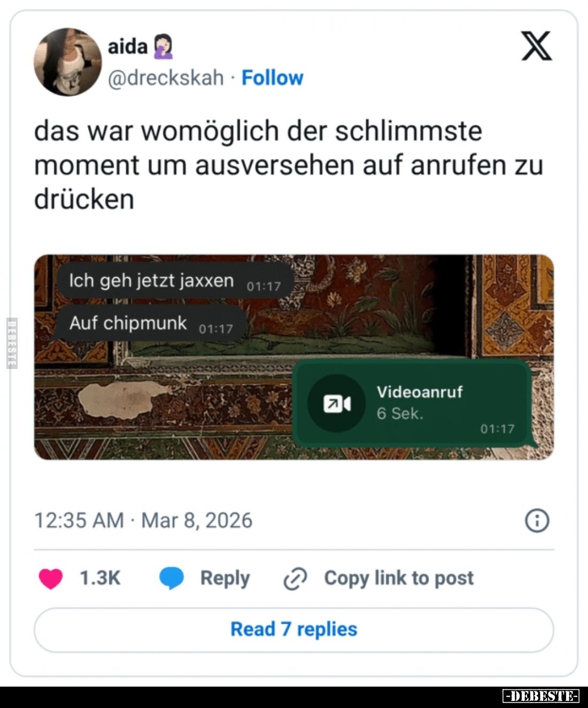This screenshot has height=708, width=588.
Task: Click the X logo icon
Action: (536, 46)
